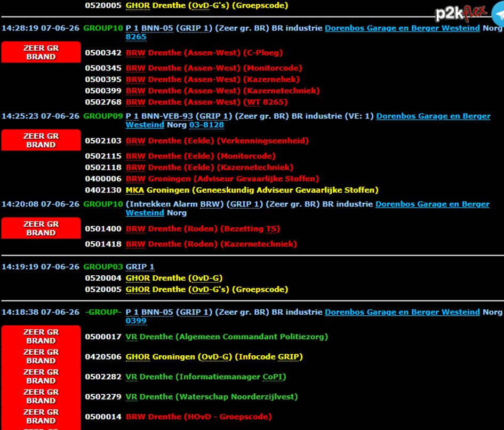The image size is (504, 430).
Task: Open the Telegram paper-plane icon
Action: click(499, 14)
